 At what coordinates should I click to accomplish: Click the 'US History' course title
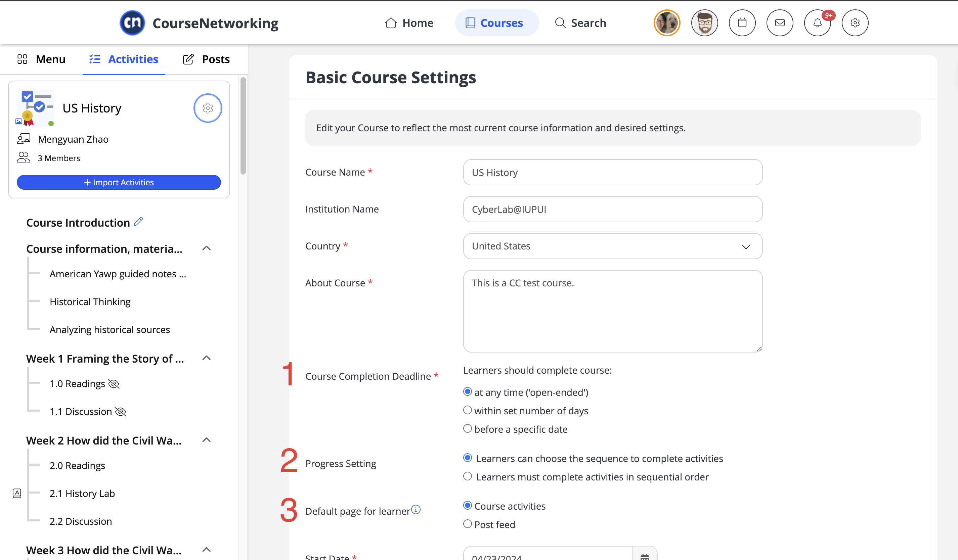[x=92, y=108]
